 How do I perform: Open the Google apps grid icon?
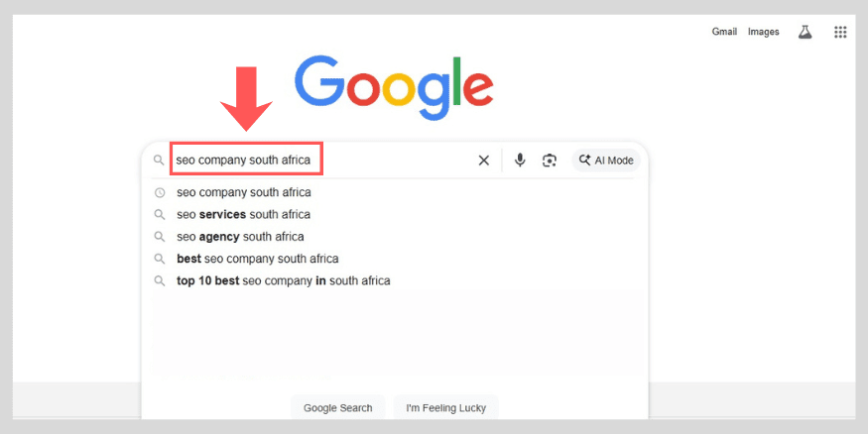point(840,32)
